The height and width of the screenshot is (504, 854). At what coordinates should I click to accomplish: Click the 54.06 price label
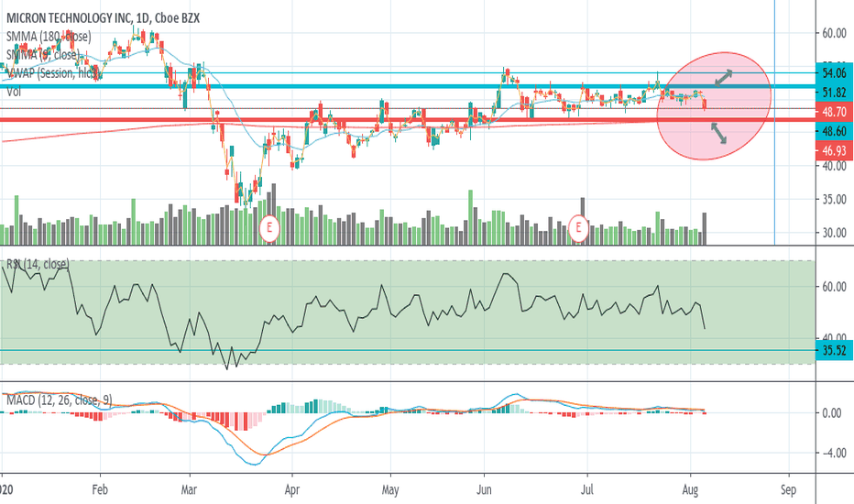click(x=835, y=73)
